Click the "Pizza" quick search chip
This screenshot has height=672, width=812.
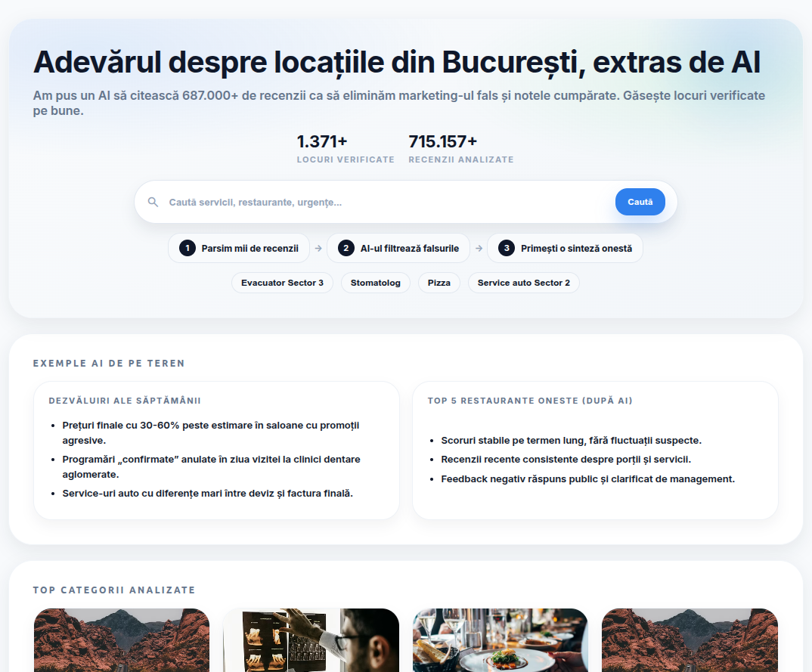click(439, 282)
